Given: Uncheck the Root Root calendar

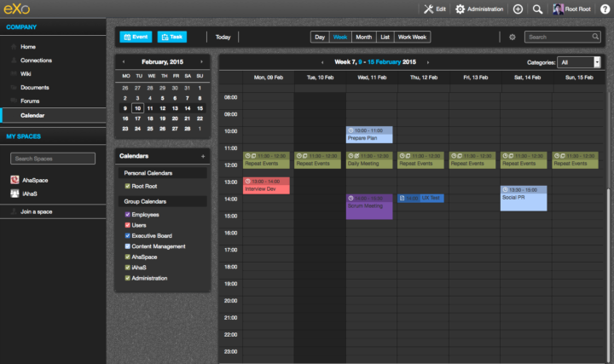Looking at the screenshot, I should 128,185.
